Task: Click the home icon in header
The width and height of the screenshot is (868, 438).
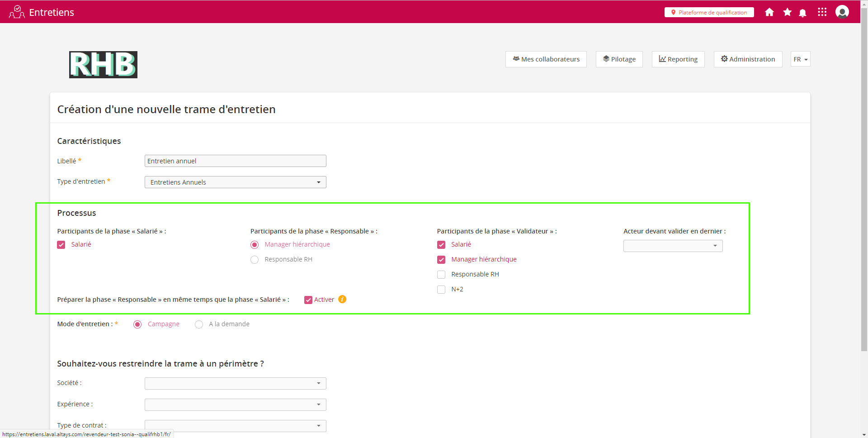Action: pos(769,12)
